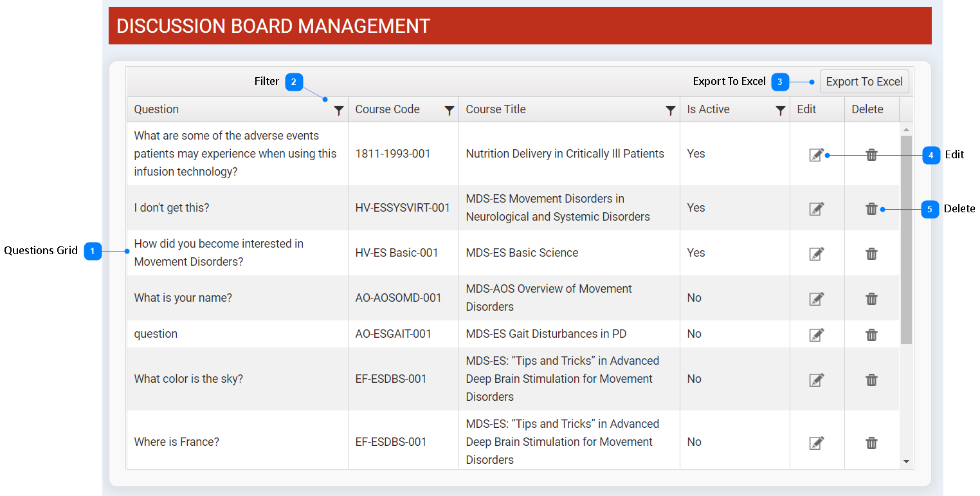980x496 pixels.
Task: Open the Is Active column filter
Action: (780, 111)
